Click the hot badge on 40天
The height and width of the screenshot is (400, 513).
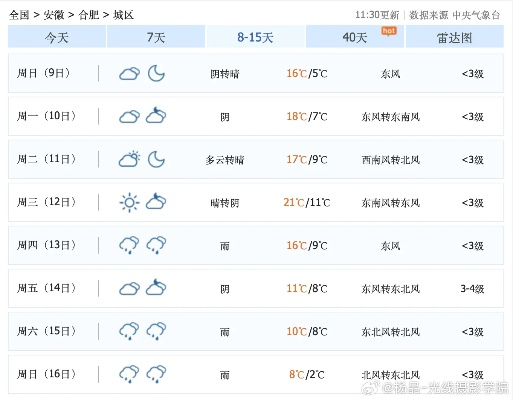[389, 31]
